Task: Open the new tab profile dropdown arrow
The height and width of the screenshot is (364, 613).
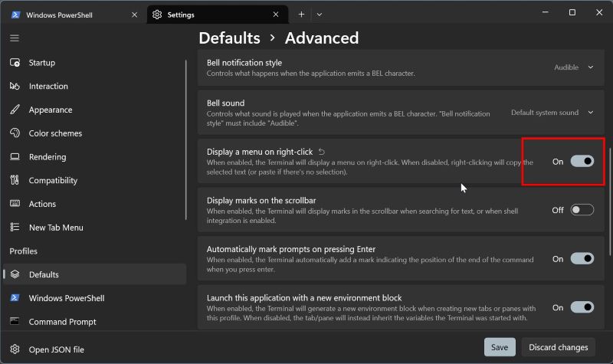Action: tap(320, 15)
